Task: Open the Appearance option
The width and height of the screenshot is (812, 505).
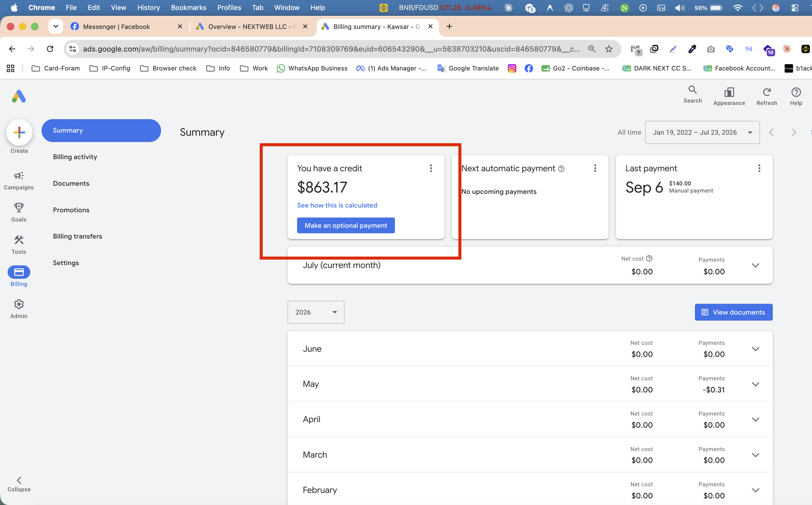Action: point(729,96)
